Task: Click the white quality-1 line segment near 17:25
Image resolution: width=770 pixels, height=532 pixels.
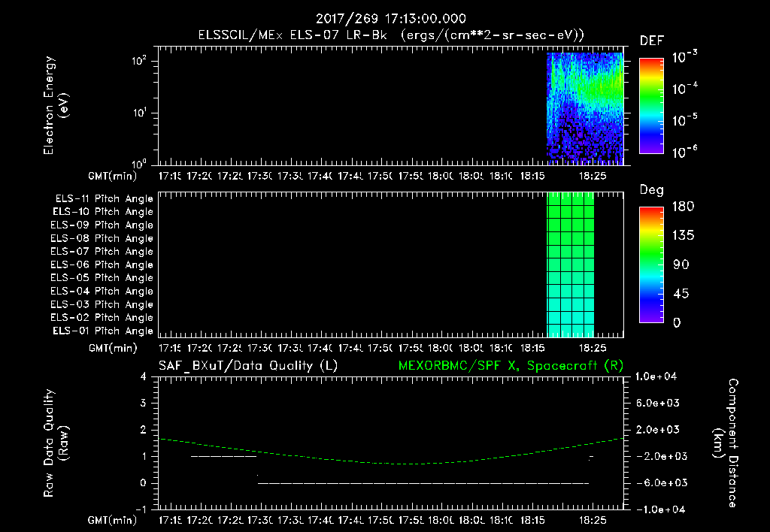Action: 224,456
